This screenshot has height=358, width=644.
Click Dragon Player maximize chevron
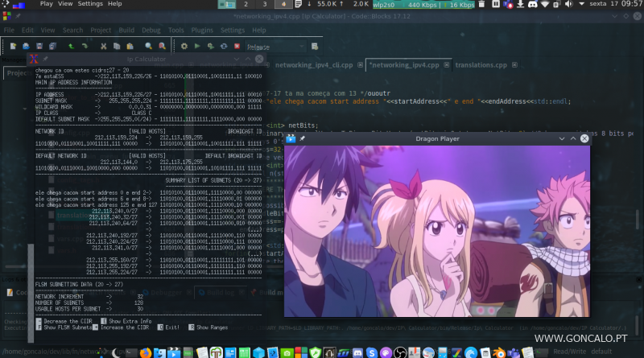pos(573,138)
